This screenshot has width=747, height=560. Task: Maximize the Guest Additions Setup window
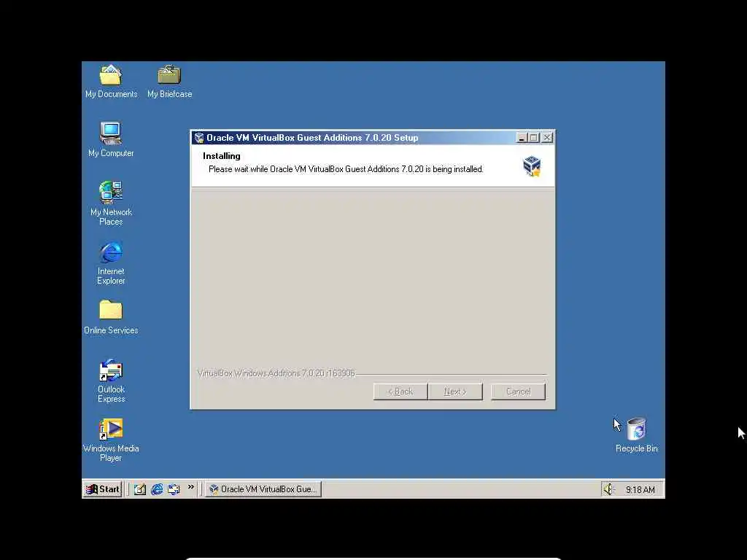click(533, 138)
